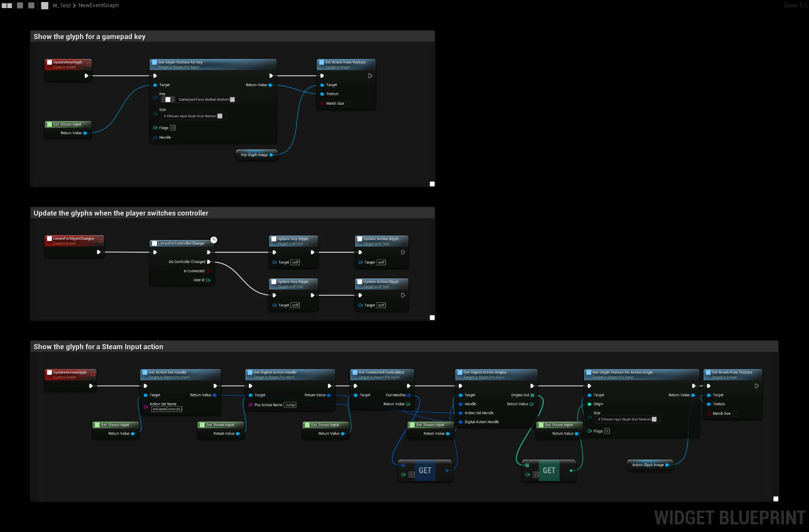Click the red delegate pin on ListenForGlyphChanges event
The width and height of the screenshot is (809, 532).
click(101, 241)
